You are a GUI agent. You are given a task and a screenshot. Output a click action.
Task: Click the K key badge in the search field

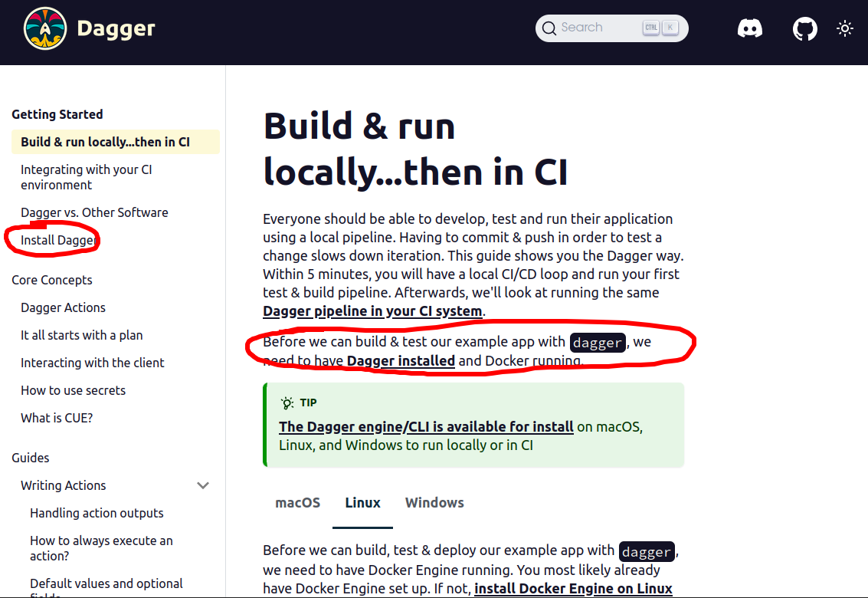pos(670,28)
